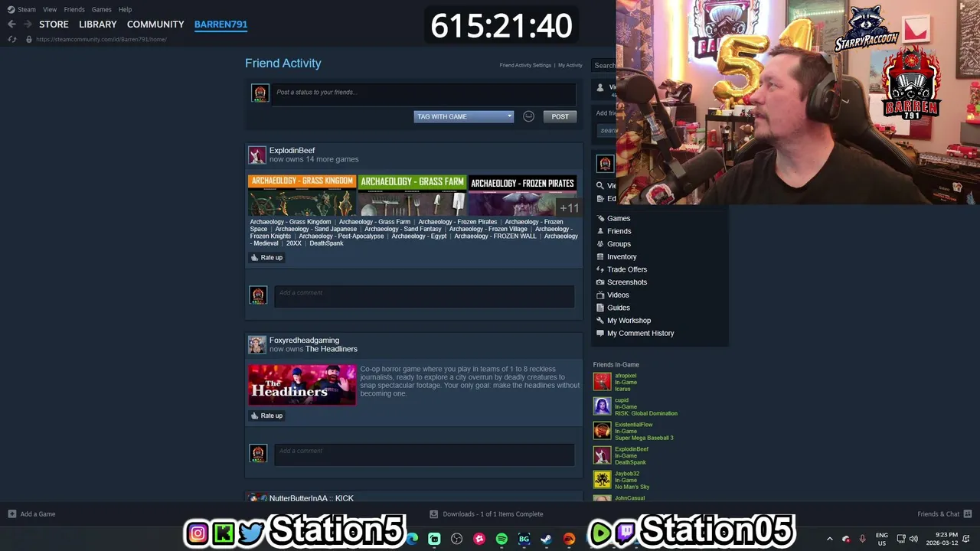Open the Games profile sidebar link
The height and width of the screenshot is (551, 980).
point(619,218)
